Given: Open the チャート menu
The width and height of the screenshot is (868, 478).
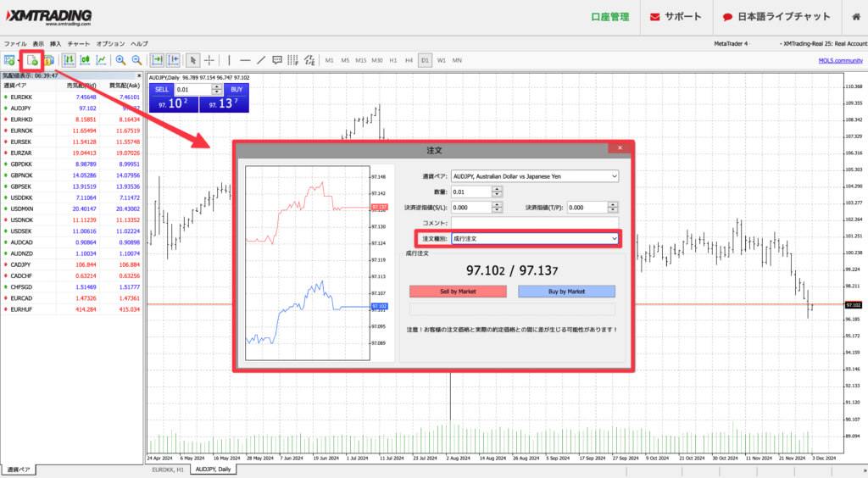Looking at the screenshot, I should 79,43.
